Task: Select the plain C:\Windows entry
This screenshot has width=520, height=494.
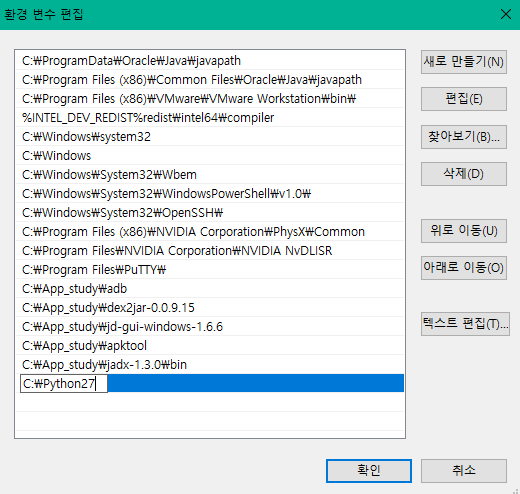Action: pos(210,156)
